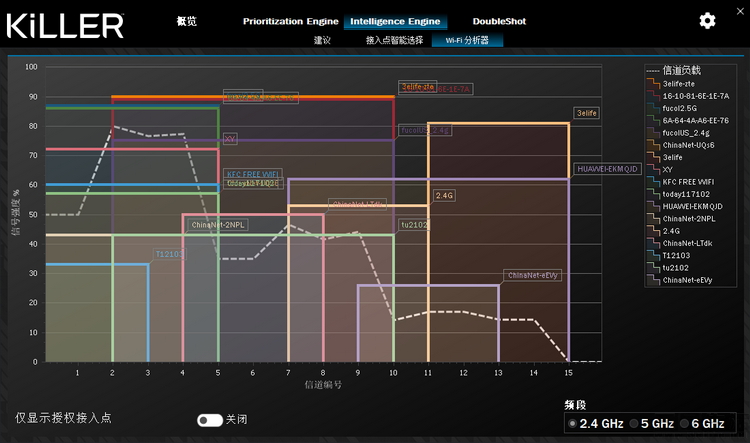The height and width of the screenshot is (443, 750).
Task: Click the fucol2.5G legend color icon
Action: pos(652,108)
